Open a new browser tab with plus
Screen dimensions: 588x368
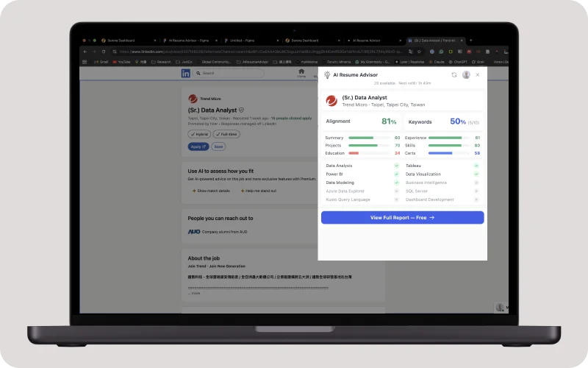[471, 40]
